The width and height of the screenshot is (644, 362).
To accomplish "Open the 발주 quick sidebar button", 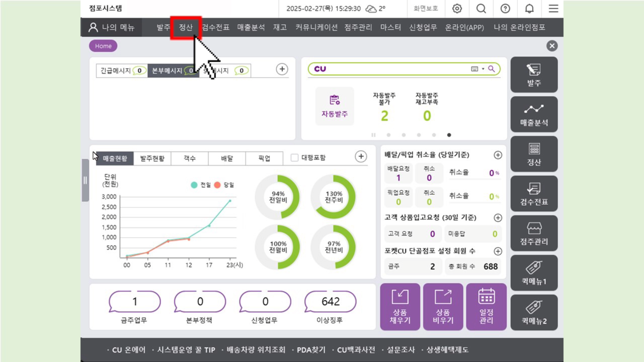I will [x=534, y=74].
